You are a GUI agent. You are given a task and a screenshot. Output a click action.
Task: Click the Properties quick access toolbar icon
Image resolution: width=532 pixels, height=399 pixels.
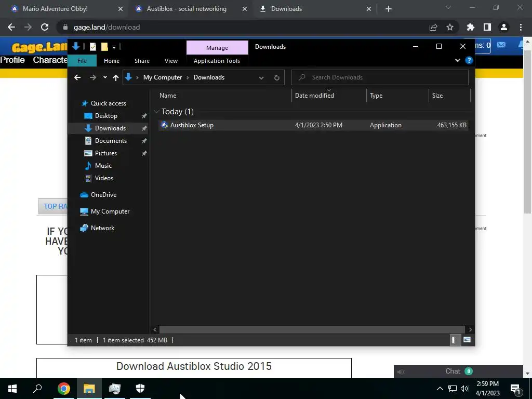pos(93,47)
